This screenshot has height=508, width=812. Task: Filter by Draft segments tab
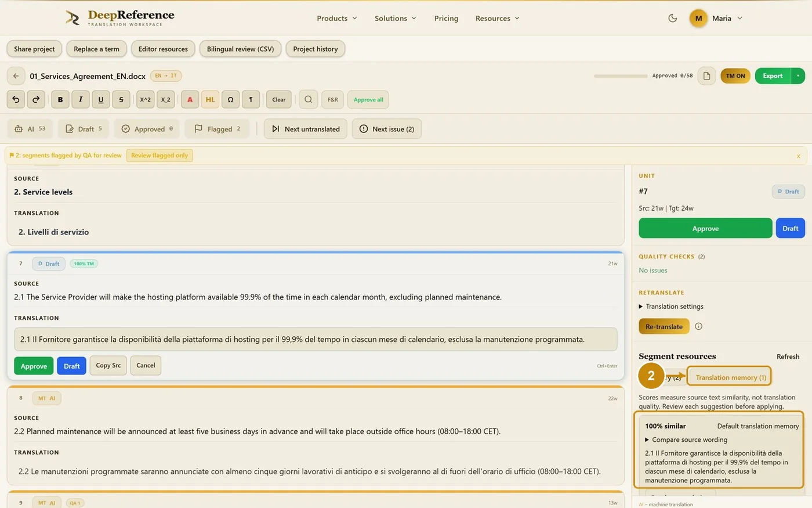pos(84,129)
